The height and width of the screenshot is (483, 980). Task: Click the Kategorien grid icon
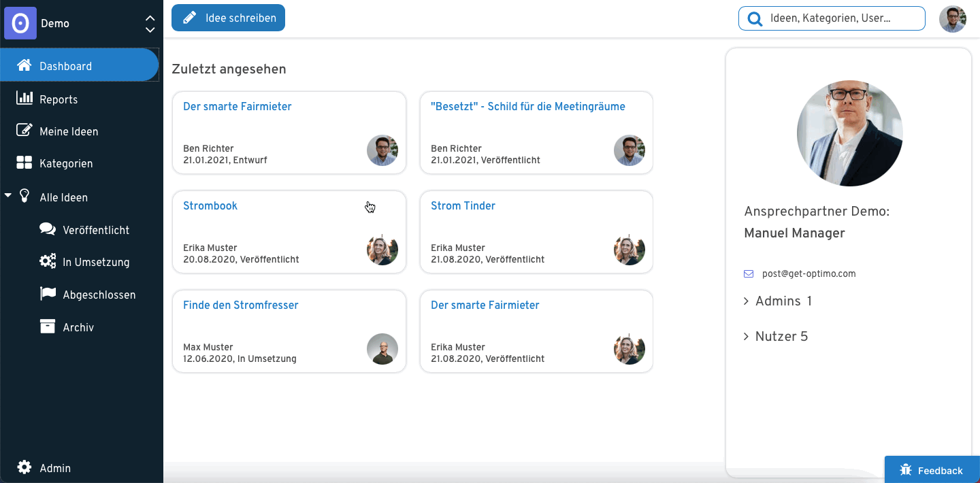[x=24, y=163]
